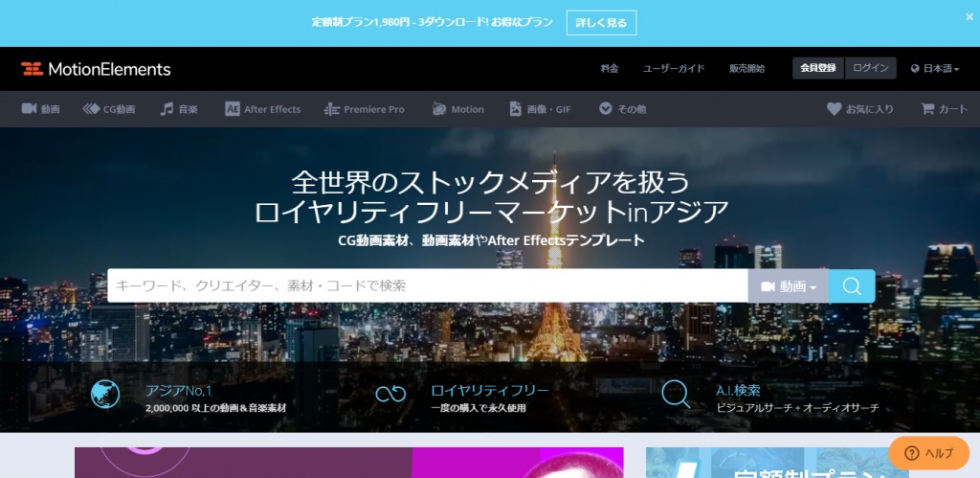The image size is (980, 478).
Task: Click the A.I.検索 magnifier icon
Action: [x=676, y=394]
